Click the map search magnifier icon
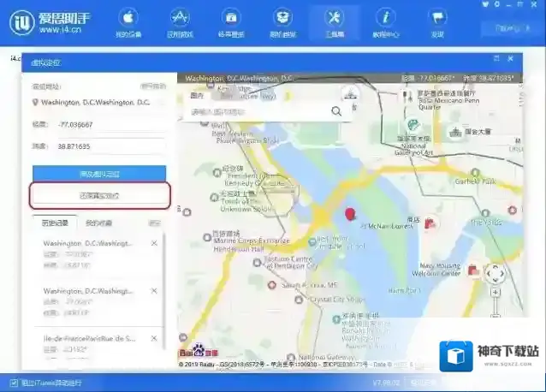The height and width of the screenshot is (392, 546). click(x=336, y=111)
